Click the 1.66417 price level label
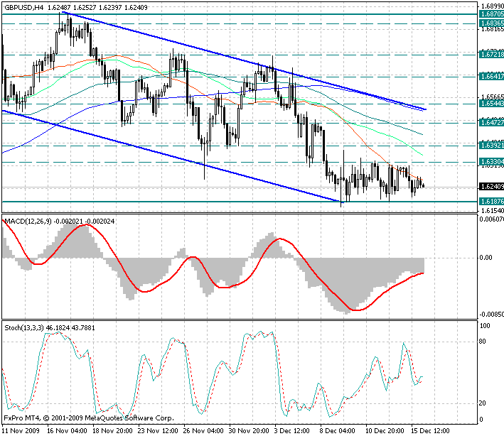This screenshot has height=436, width=504. tap(491, 76)
